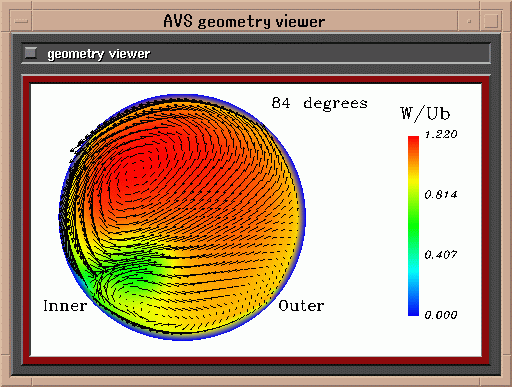The height and width of the screenshot is (387, 512).
Task: Click the 0.407 legend value
Action: (441, 255)
